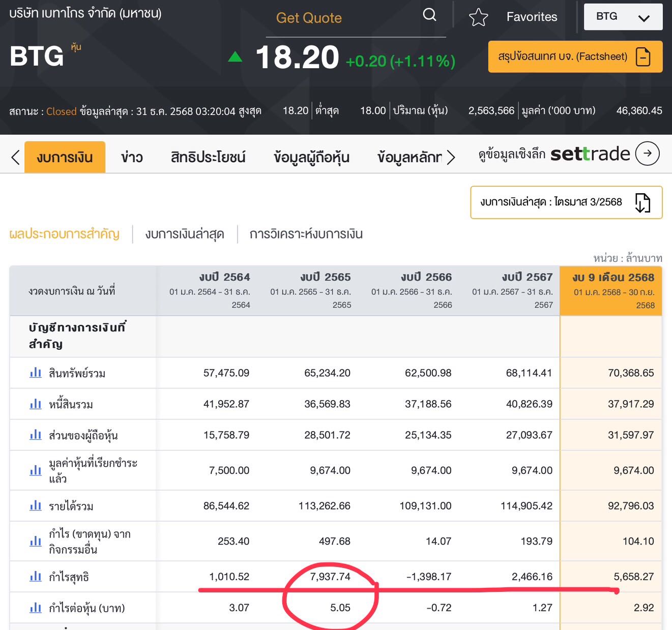Click the trade value 46,360.45

[x=639, y=110]
